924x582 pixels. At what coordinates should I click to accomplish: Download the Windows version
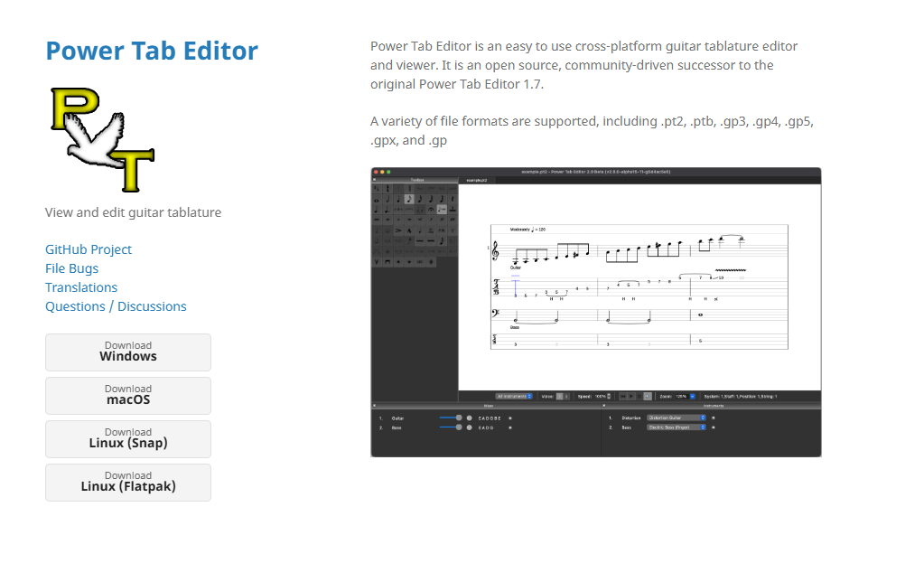tap(128, 352)
